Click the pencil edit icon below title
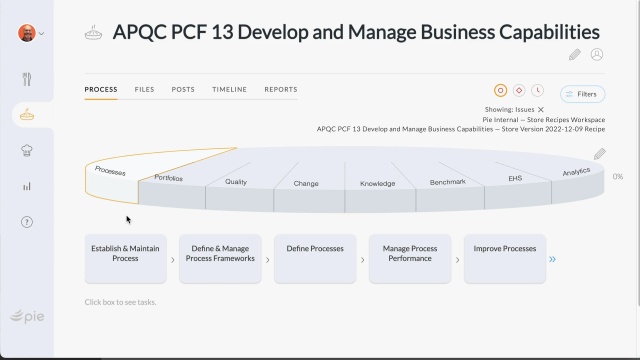Viewport: 640px width, 360px height. pyautogui.click(x=575, y=55)
